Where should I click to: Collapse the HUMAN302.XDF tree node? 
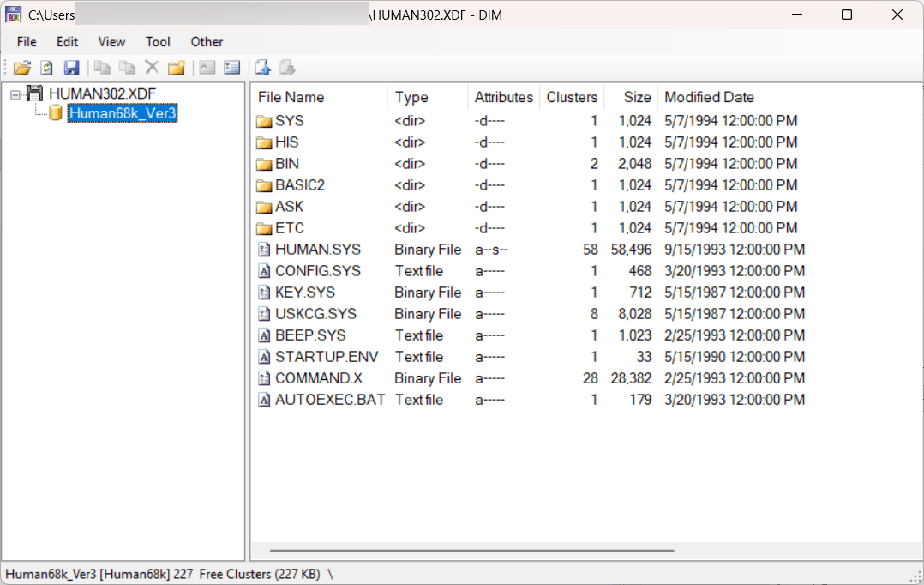click(15, 93)
